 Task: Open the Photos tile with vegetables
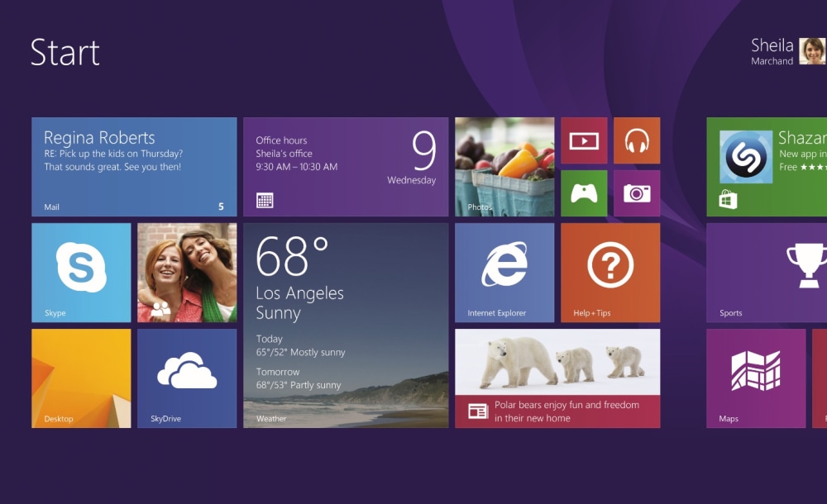(504, 167)
